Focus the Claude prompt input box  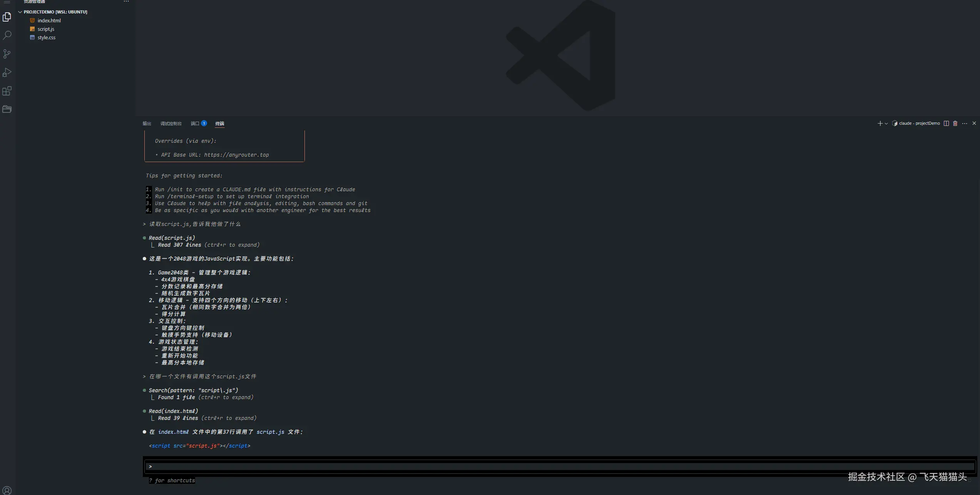coord(560,467)
